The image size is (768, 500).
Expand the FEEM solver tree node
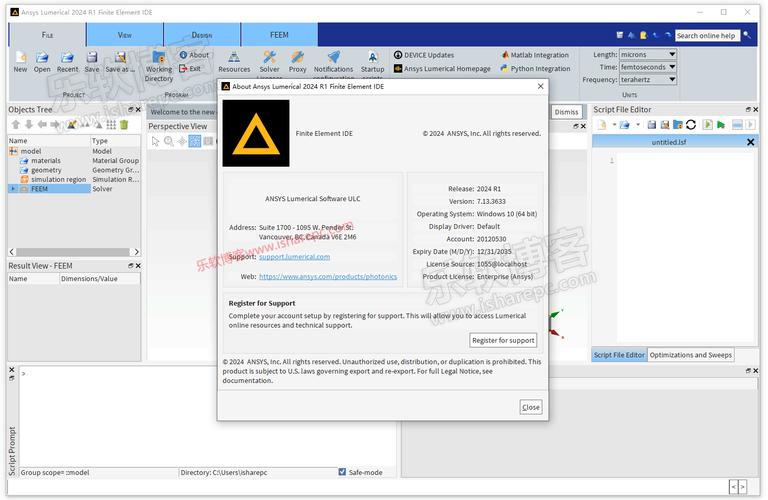13,189
